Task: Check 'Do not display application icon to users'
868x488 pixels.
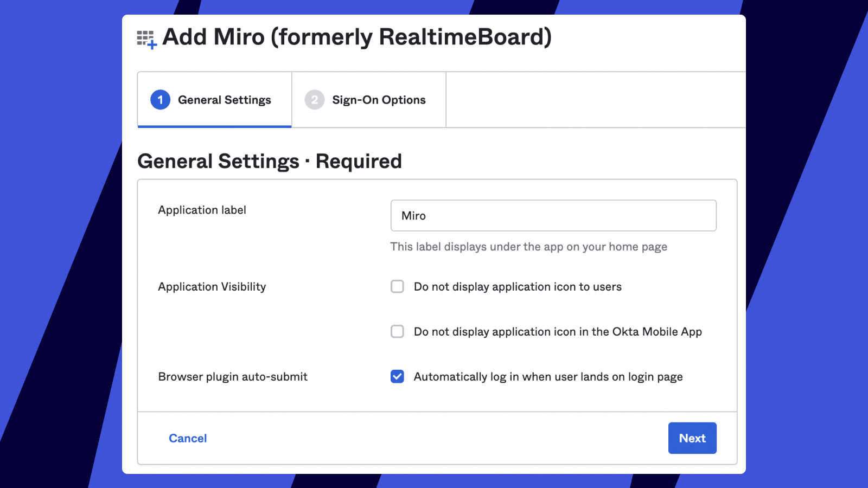Action: tap(397, 286)
